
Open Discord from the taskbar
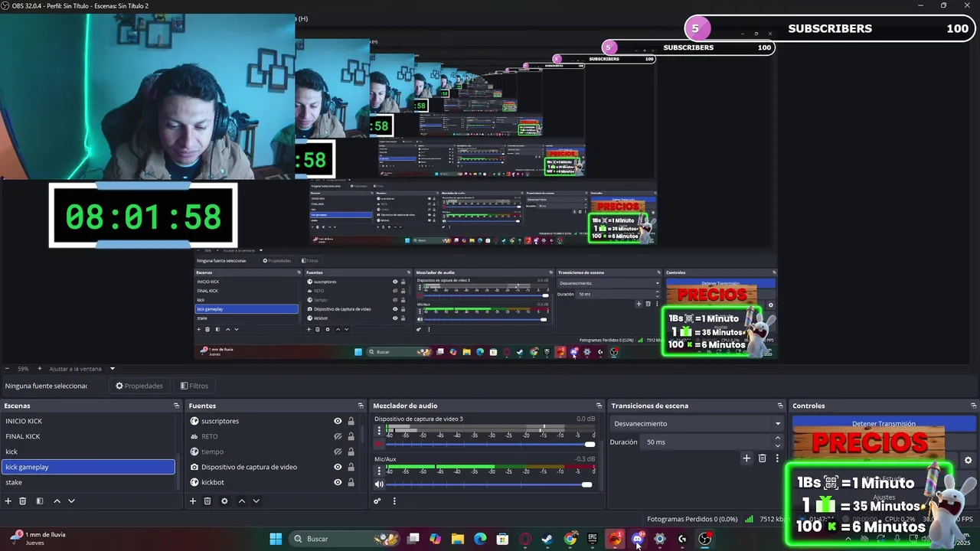[637, 539]
